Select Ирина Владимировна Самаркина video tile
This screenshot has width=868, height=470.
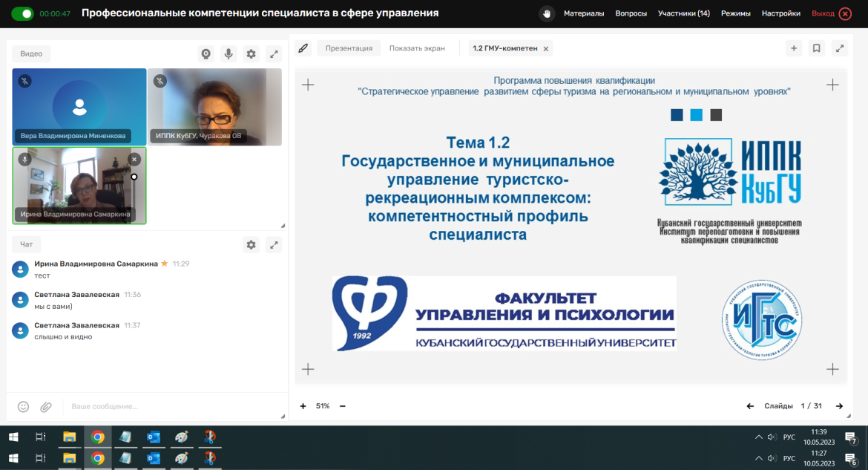[79, 186]
